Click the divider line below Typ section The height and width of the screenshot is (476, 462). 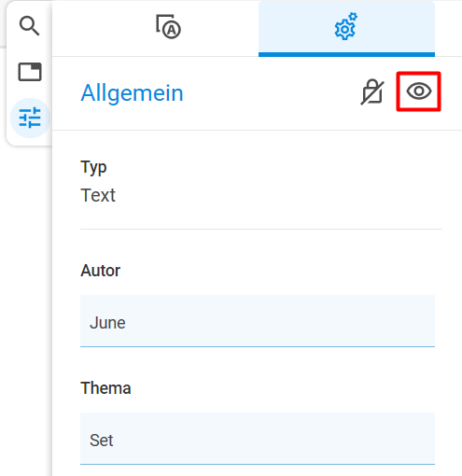[x=261, y=229]
